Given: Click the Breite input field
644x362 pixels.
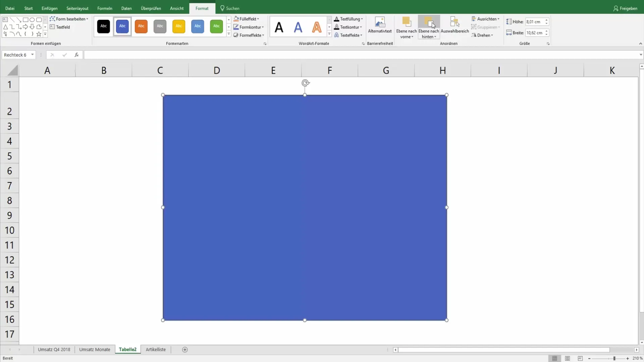Looking at the screenshot, I should (x=535, y=33).
